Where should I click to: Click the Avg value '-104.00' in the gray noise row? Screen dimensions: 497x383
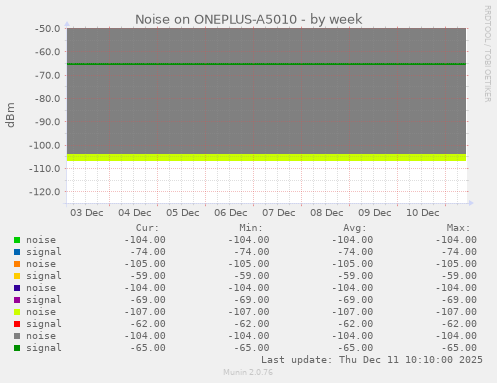(x=352, y=336)
